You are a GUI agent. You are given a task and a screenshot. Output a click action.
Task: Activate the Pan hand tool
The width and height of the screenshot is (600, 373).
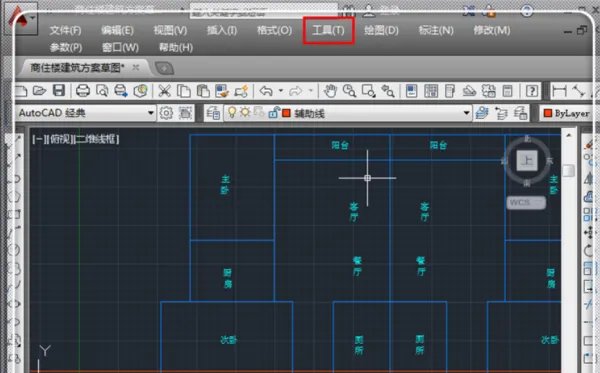point(330,91)
